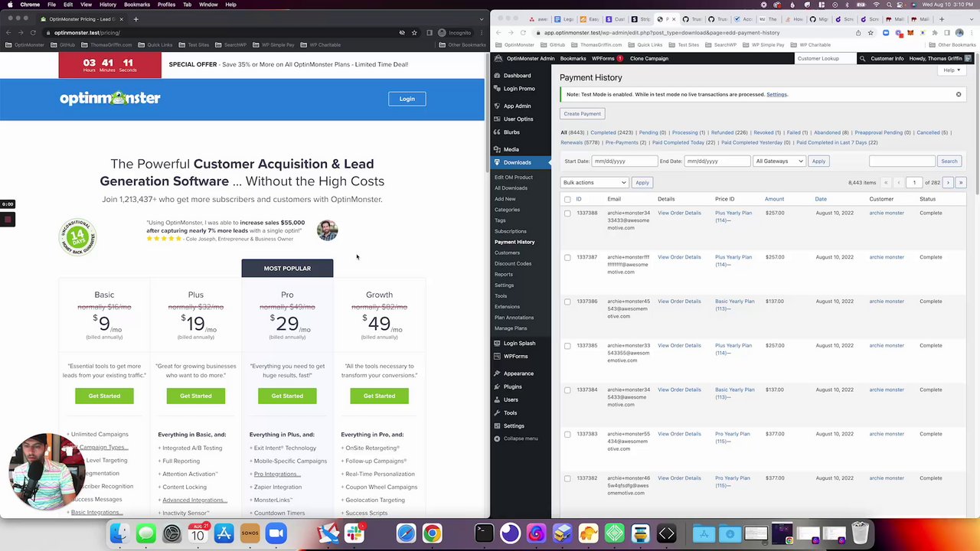Open the Bookmarks menu in the menu bar
This screenshot has height=551, width=980.
pos(137,5)
